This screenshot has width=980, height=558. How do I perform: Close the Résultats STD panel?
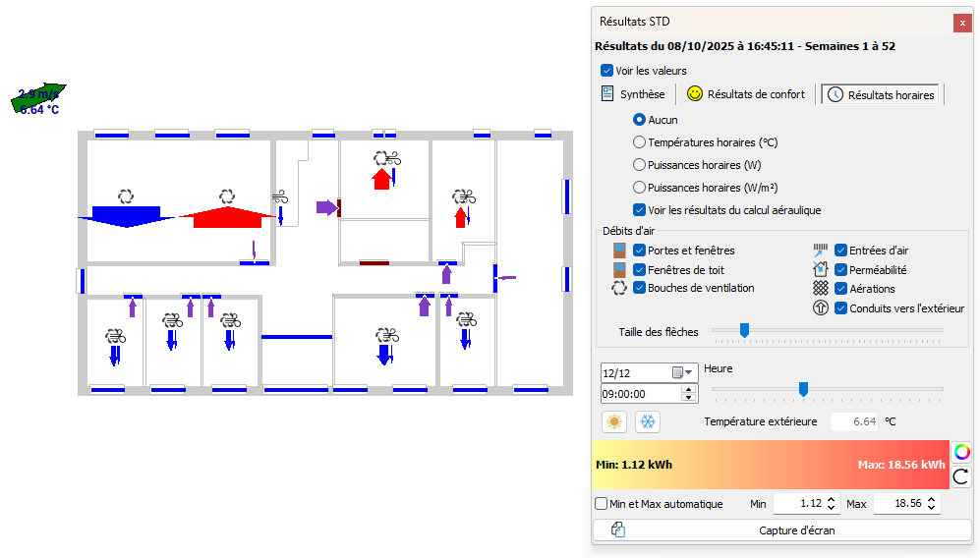962,24
